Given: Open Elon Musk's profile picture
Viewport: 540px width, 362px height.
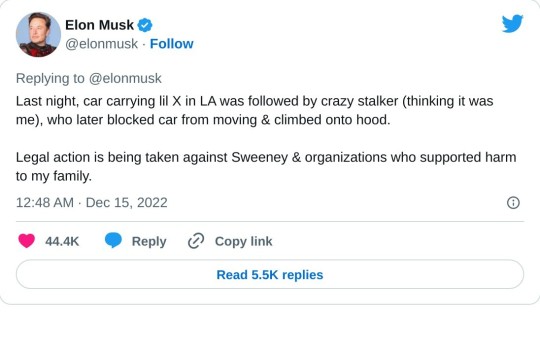Looking at the screenshot, I should pyautogui.click(x=38, y=34).
